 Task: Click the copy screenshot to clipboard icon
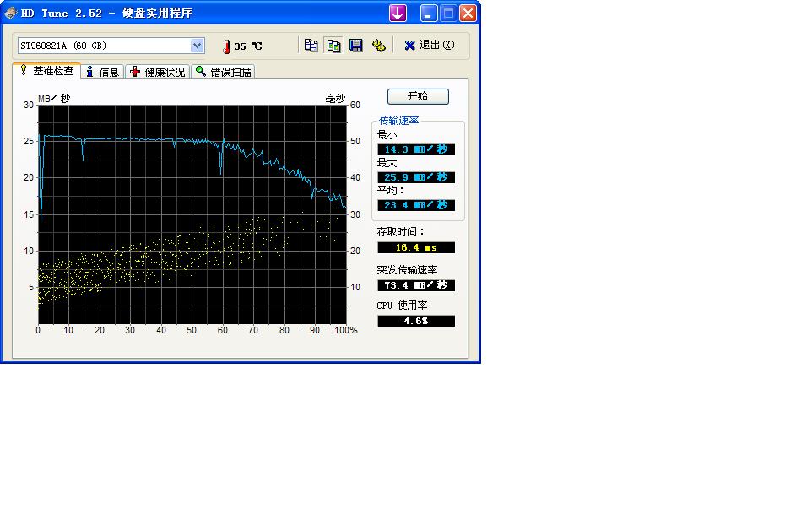[333, 46]
